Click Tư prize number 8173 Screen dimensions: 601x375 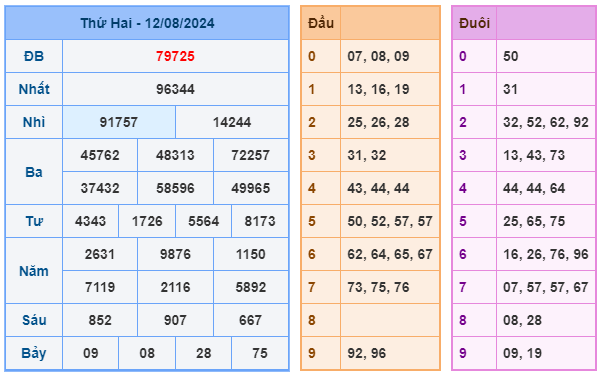click(260, 221)
